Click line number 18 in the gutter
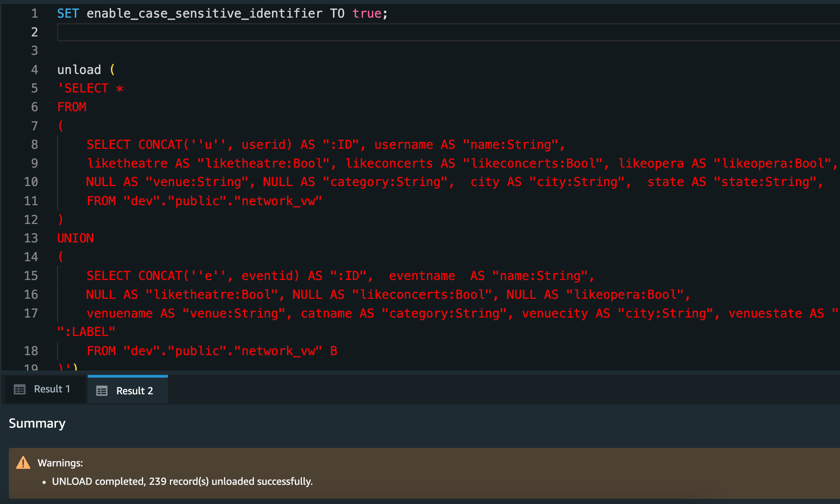 [31, 351]
